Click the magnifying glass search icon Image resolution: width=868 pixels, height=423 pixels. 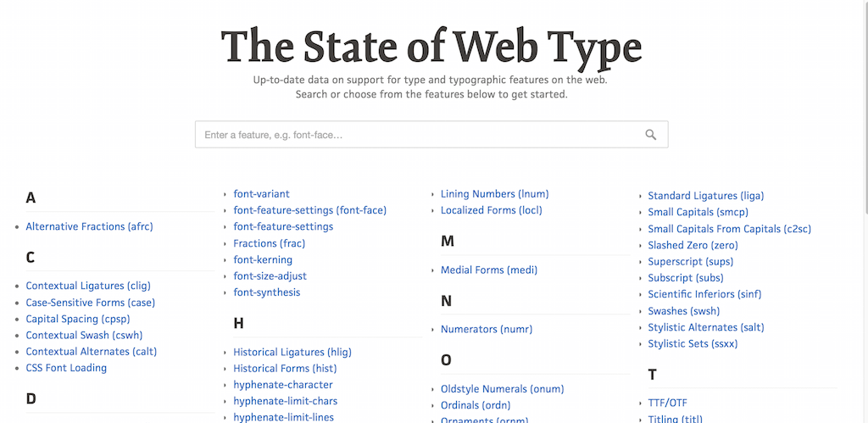[x=650, y=135]
